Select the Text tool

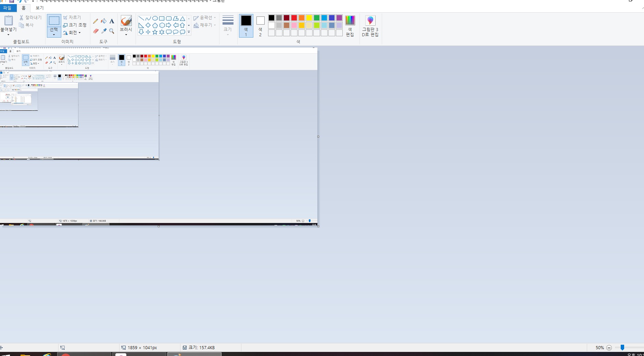[112, 21]
